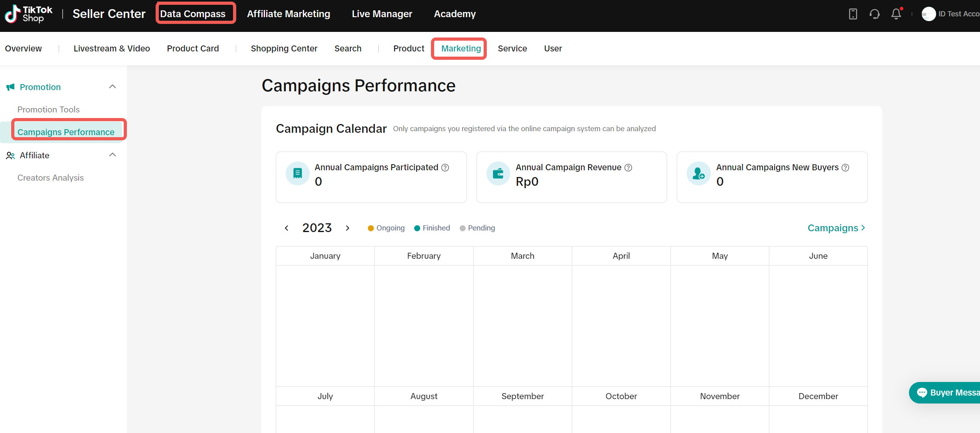Click the headset support icon
980x433 pixels.
pyautogui.click(x=874, y=14)
